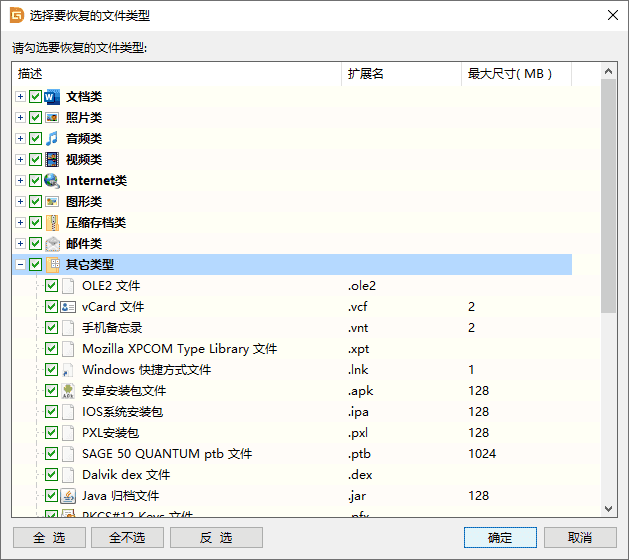Image resolution: width=629 pixels, height=560 pixels.
Task: Expand the 图形类 category
Action: click(x=20, y=201)
